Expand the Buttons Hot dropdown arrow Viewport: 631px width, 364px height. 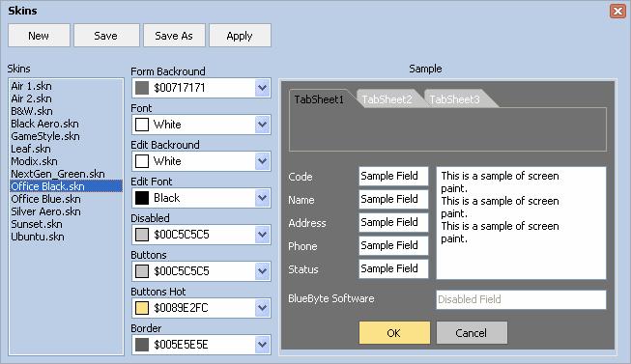[263, 308]
